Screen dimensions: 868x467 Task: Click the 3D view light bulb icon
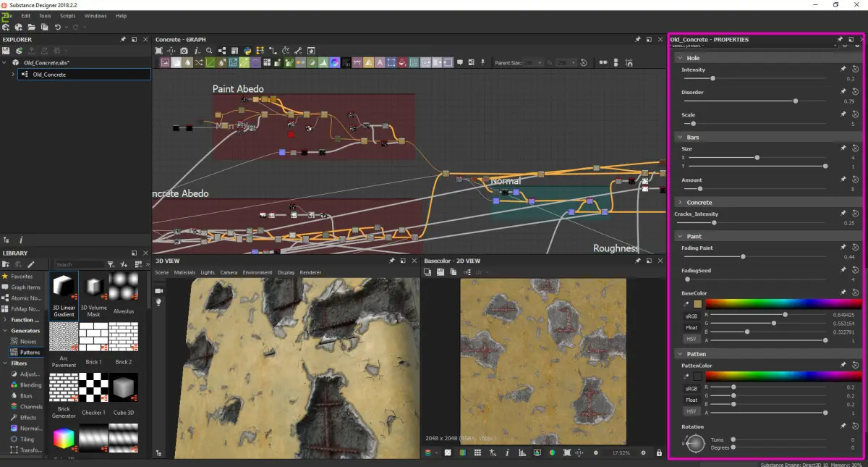point(159,303)
